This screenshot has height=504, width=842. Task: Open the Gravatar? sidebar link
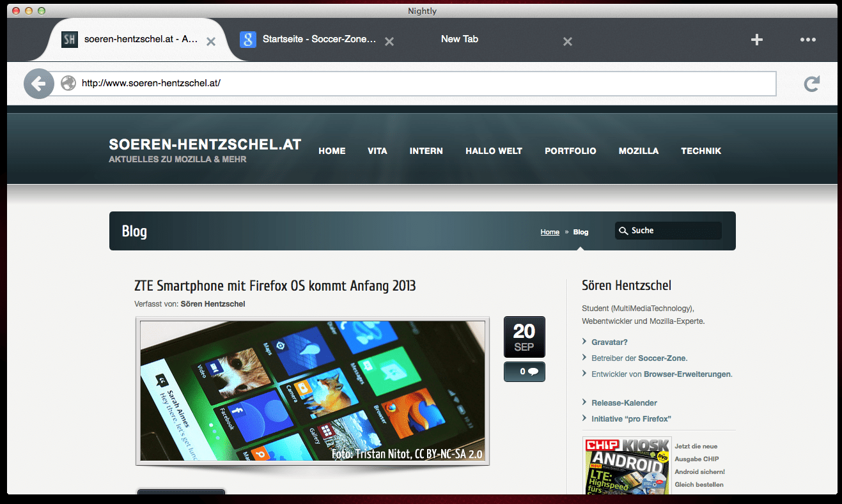click(x=609, y=342)
